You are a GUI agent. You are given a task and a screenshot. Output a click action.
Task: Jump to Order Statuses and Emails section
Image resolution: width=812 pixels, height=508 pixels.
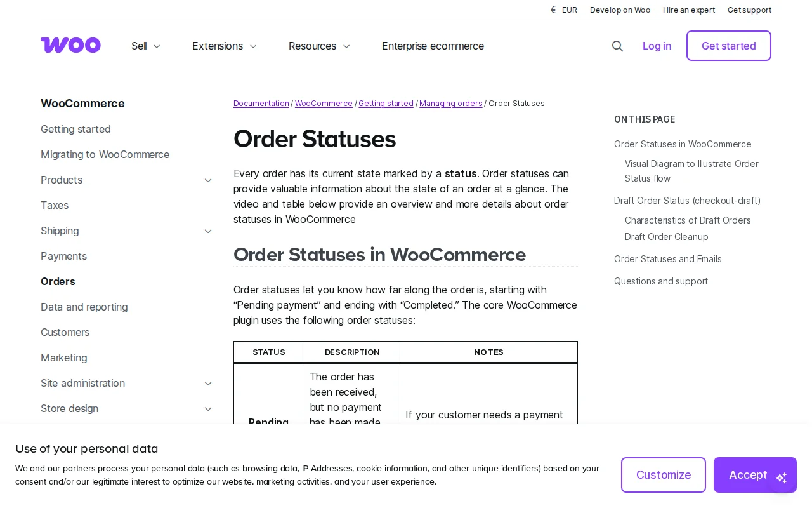(x=667, y=259)
